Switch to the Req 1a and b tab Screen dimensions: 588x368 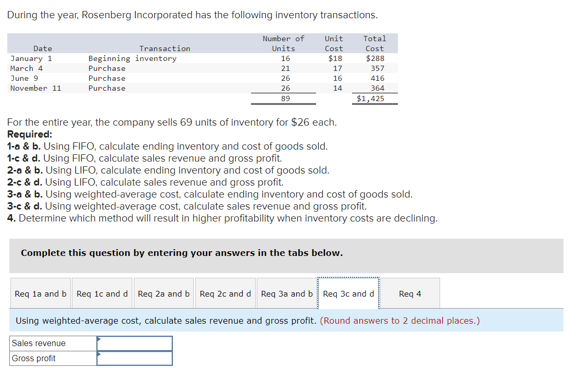pos(40,293)
